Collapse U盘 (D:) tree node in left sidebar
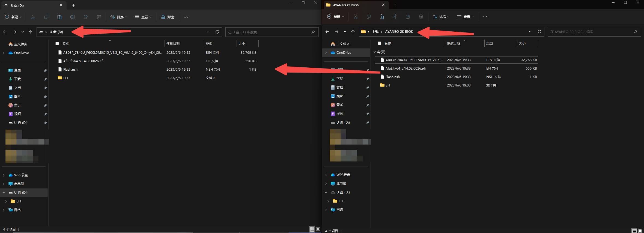This screenshot has height=233, width=644. [x=4, y=193]
